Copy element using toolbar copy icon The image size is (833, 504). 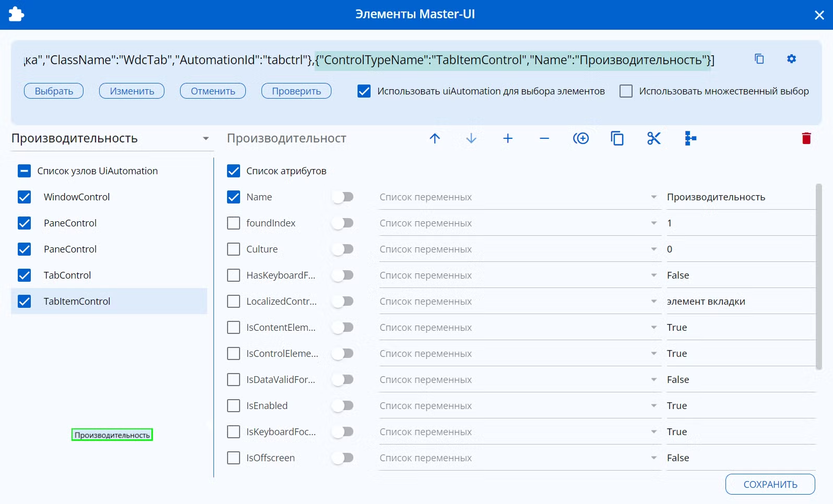(x=617, y=138)
